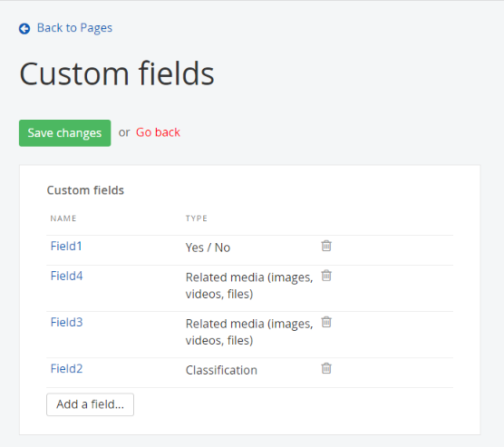504x447 pixels.
Task: Click Field4's Related media type text
Action: pyautogui.click(x=249, y=286)
